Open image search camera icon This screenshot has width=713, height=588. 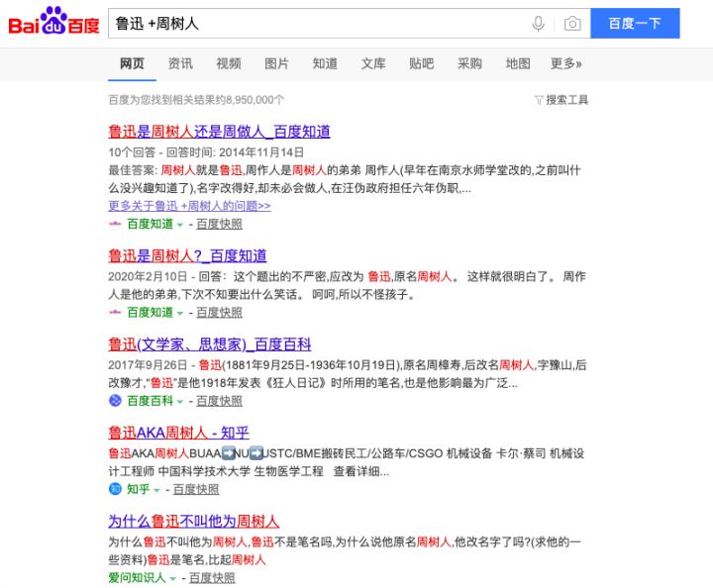click(572, 24)
